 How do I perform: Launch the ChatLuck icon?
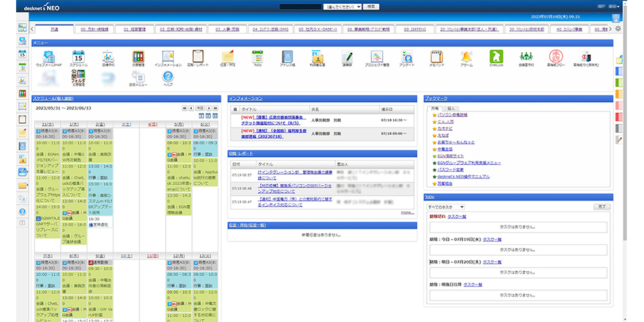pos(495,57)
